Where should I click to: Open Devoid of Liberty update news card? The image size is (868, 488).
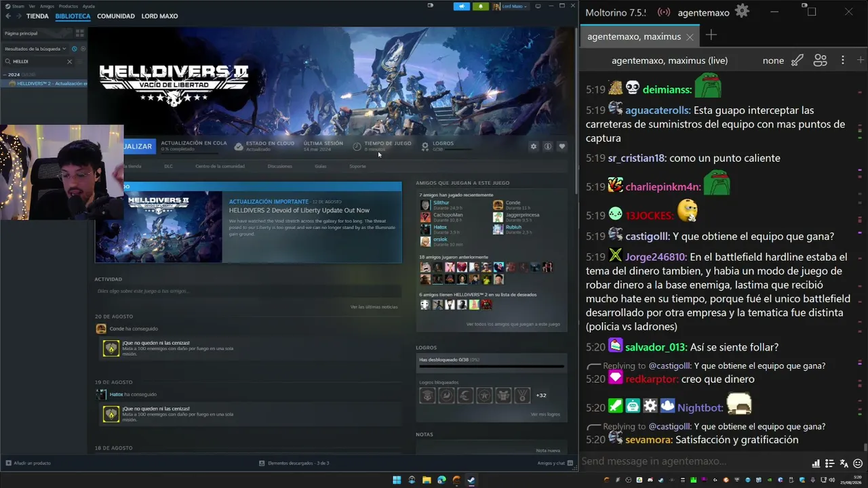click(x=248, y=222)
